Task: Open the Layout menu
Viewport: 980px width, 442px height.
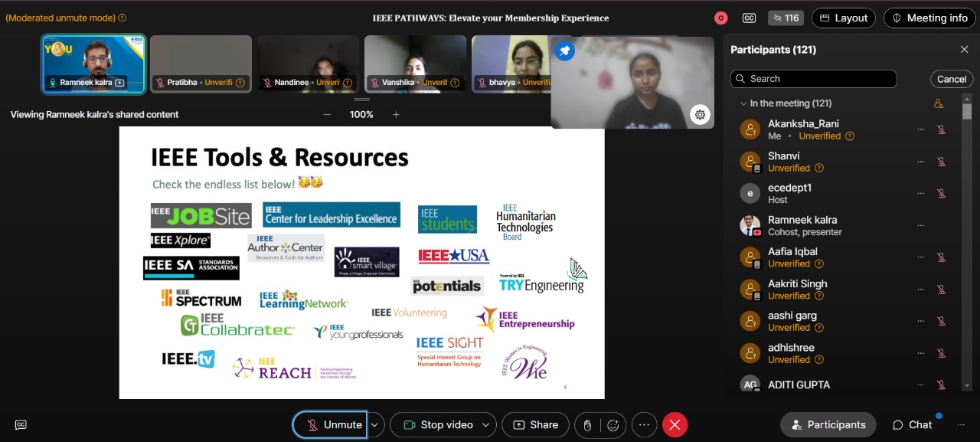Action: (x=844, y=18)
